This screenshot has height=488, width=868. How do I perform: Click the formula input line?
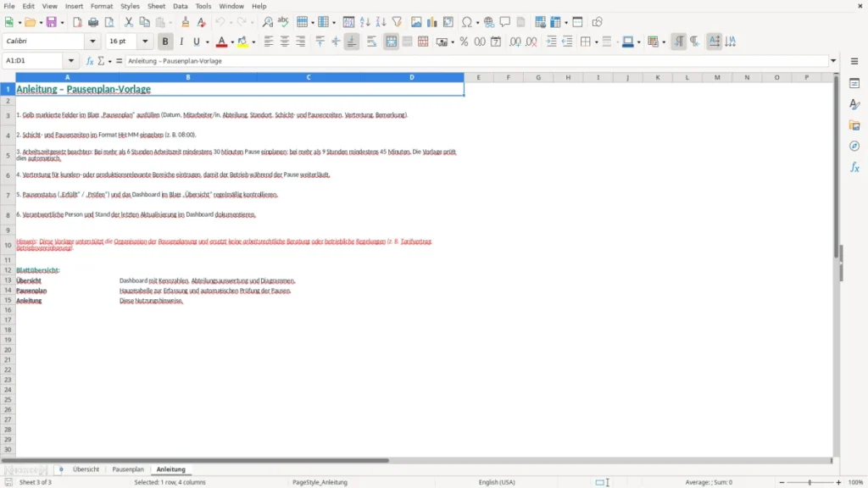click(476, 61)
